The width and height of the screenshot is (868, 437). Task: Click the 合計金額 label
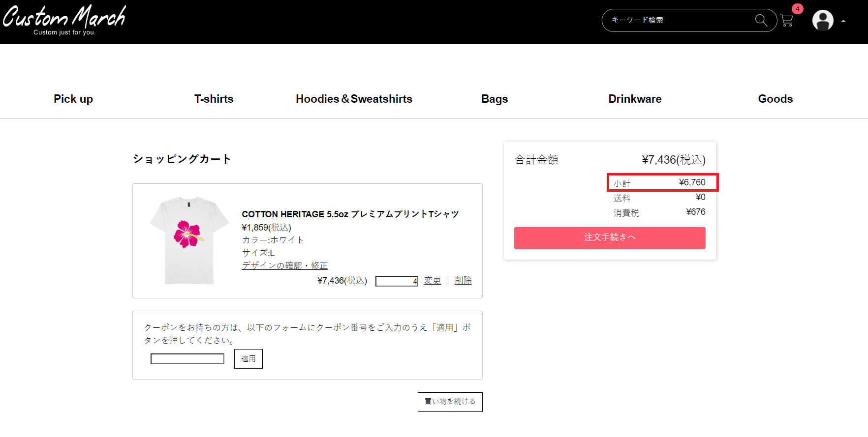click(x=536, y=160)
